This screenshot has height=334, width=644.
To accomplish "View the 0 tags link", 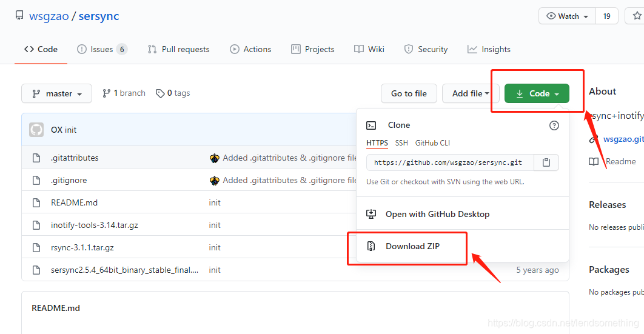I will click(x=173, y=93).
